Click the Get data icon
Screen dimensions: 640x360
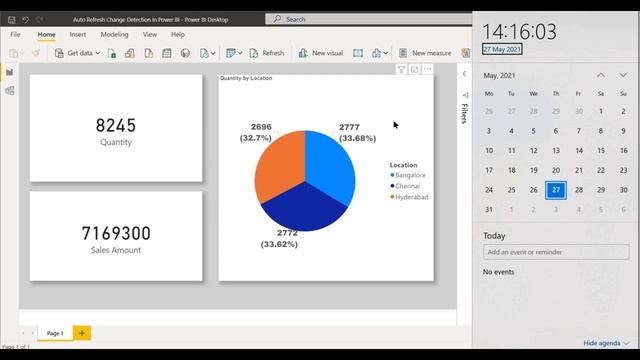point(59,53)
